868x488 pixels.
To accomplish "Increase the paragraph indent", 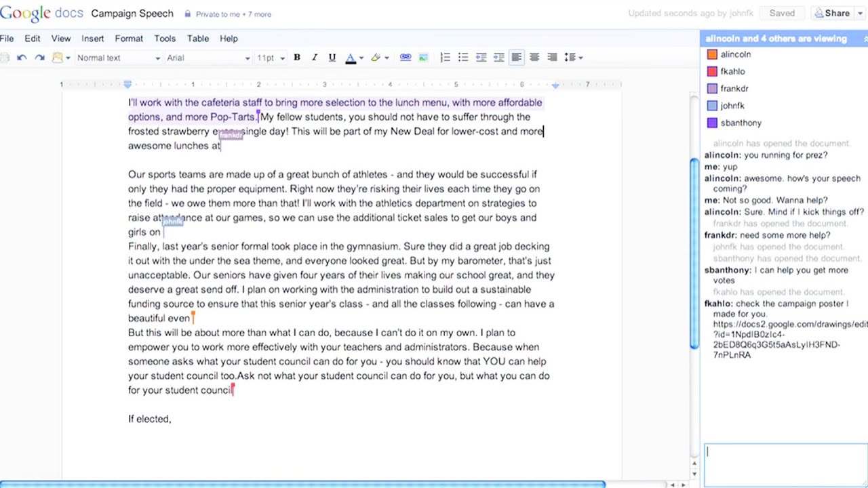I will [x=498, y=58].
